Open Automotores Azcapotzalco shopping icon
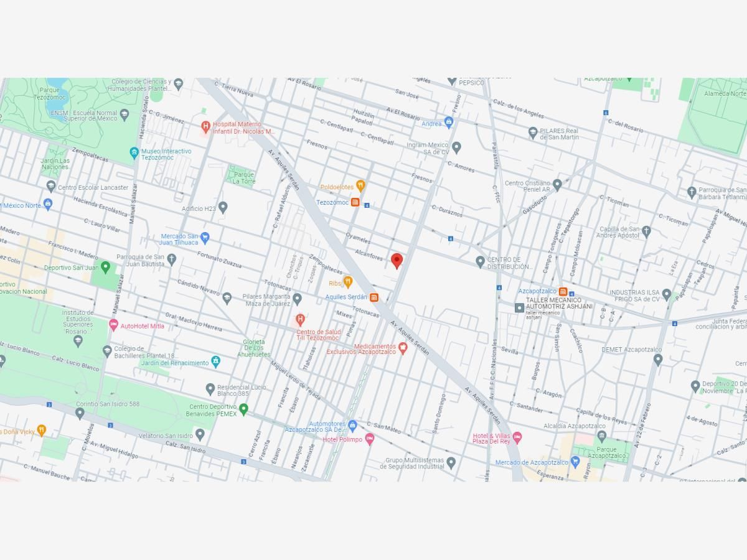Image resolution: width=747 pixels, height=560 pixels. pyautogui.click(x=352, y=426)
